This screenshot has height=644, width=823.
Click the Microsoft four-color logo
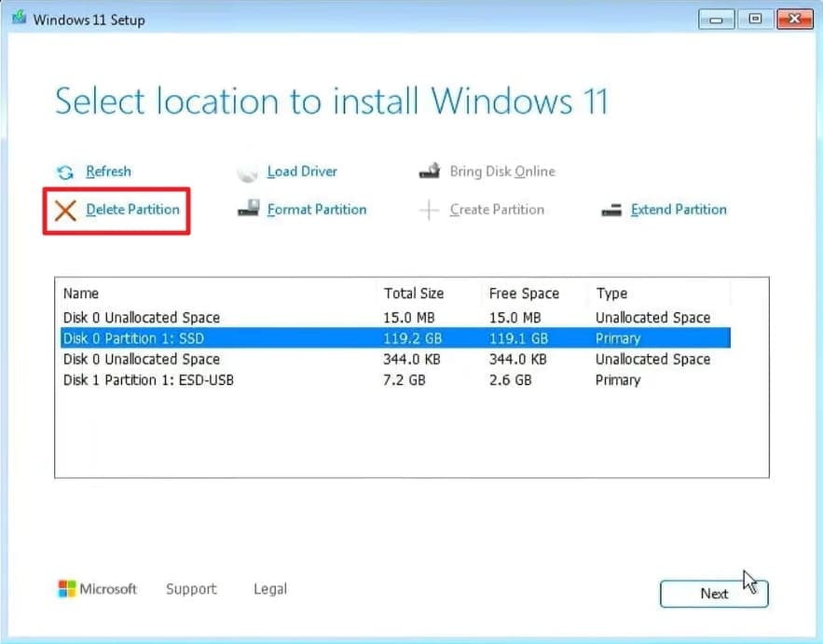point(67,589)
